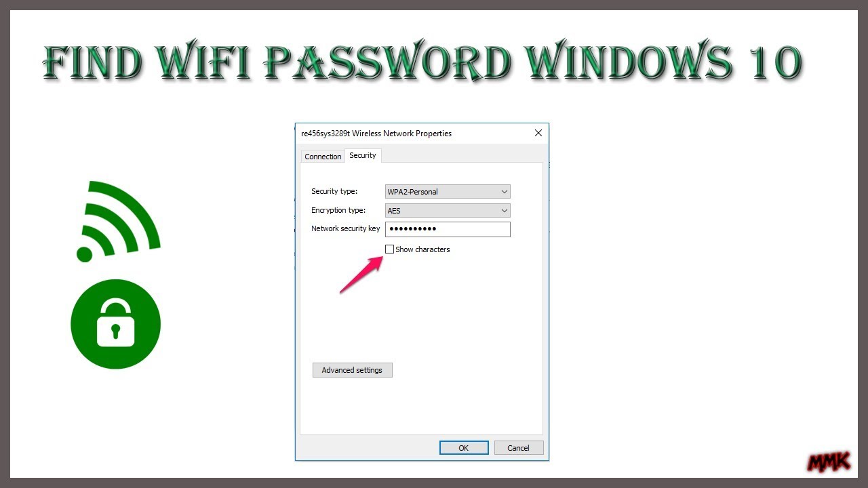Click the pink arrow pointing at checkbox
Image resolution: width=868 pixels, height=488 pixels.
click(361, 274)
